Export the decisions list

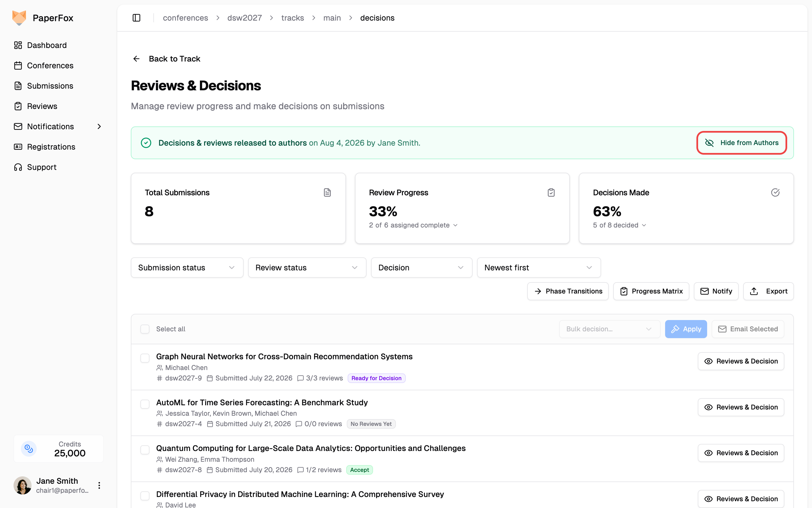(x=768, y=291)
